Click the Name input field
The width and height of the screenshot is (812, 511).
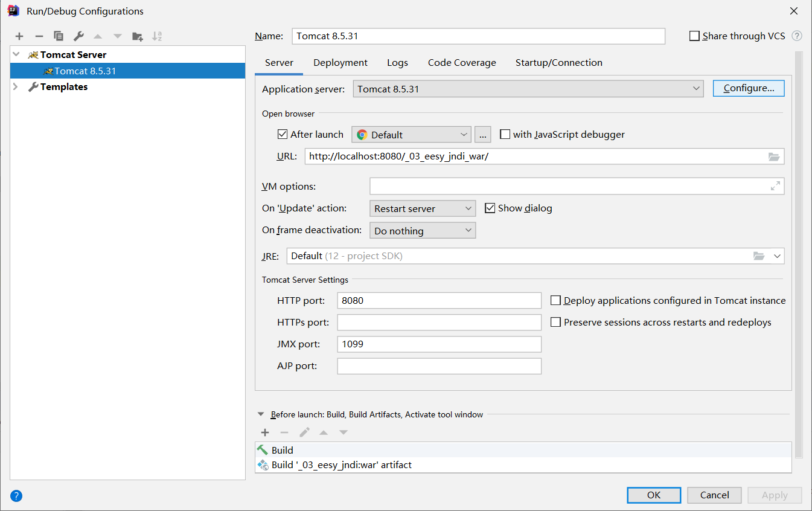[478, 36]
